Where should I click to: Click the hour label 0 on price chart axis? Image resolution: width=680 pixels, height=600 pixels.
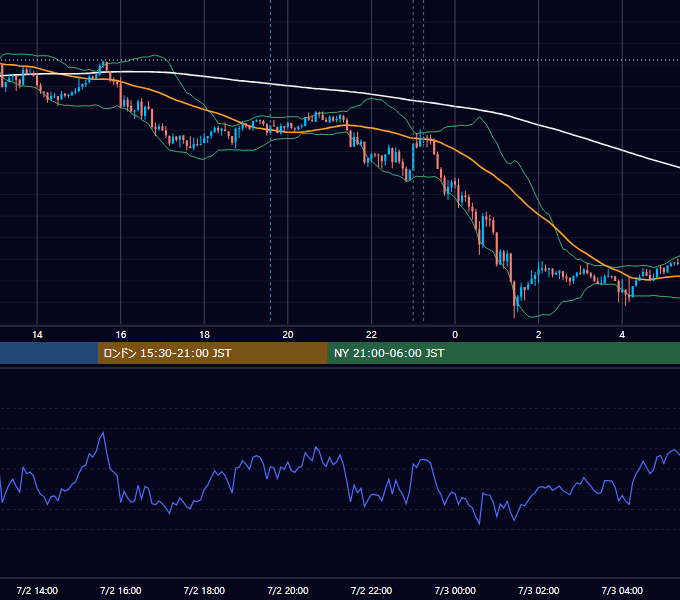pyautogui.click(x=455, y=335)
